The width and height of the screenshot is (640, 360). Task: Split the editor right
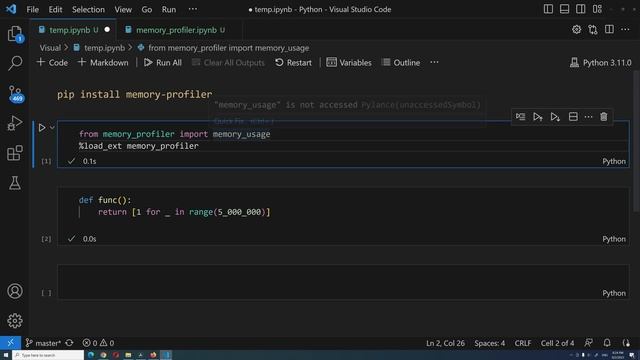point(609,29)
